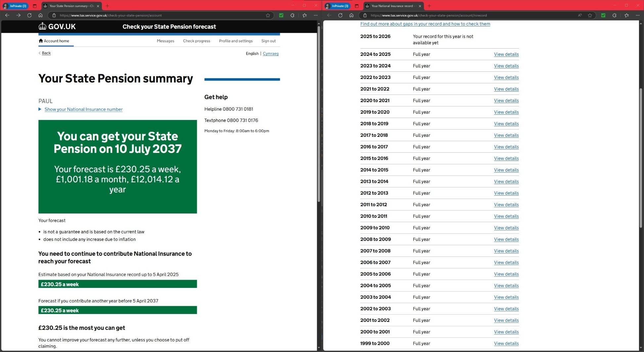View details for 2018 to 2019

pyautogui.click(x=506, y=124)
